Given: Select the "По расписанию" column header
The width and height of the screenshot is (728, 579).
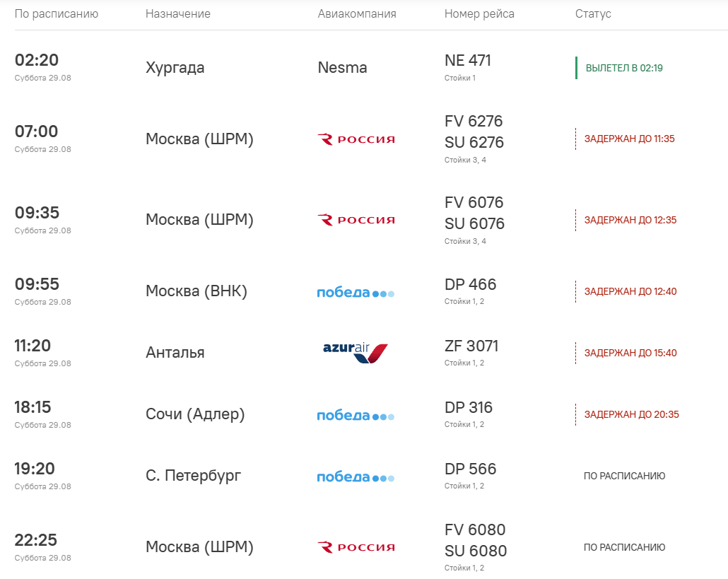Looking at the screenshot, I should tap(56, 14).
